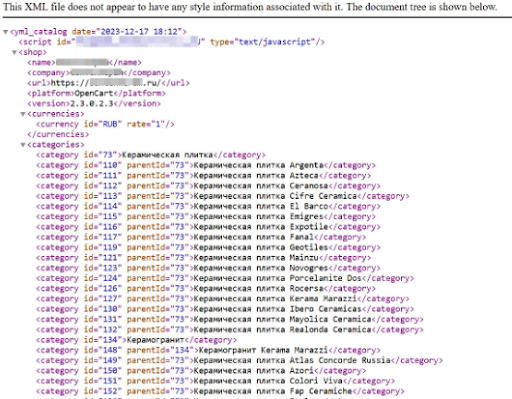Collapse the shop node
This screenshot has width=512, height=399.
(x=14, y=52)
